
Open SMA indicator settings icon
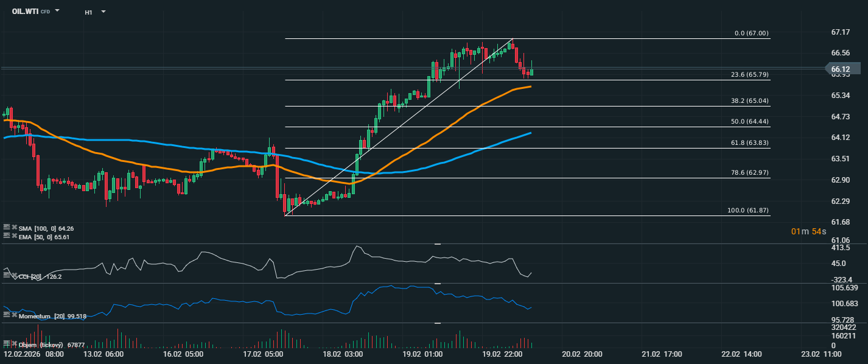coord(7,226)
